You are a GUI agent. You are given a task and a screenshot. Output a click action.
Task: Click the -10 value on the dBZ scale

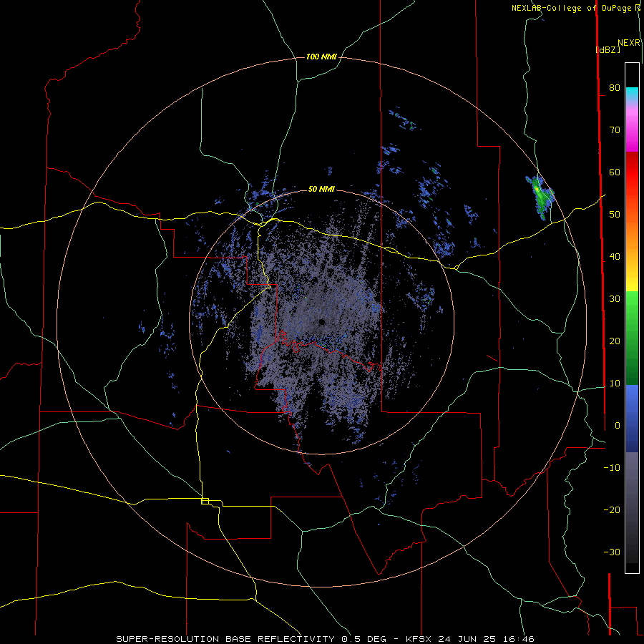pyautogui.click(x=612, y=468)
